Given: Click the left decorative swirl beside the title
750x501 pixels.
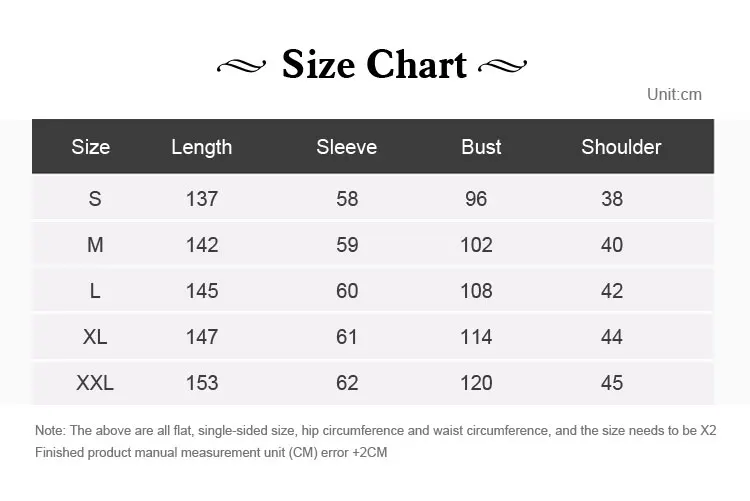Looking at the screenshot, I should coord(243,66).
